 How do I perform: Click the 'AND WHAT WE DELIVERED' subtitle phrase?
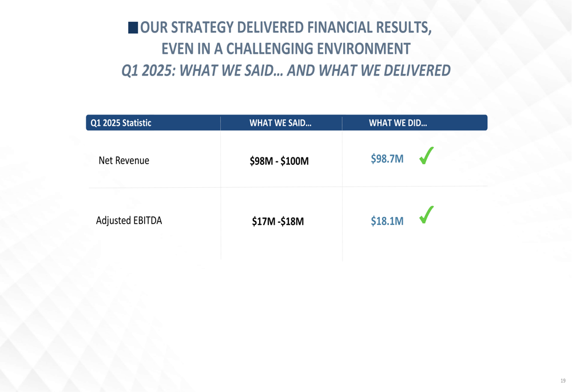369,70
